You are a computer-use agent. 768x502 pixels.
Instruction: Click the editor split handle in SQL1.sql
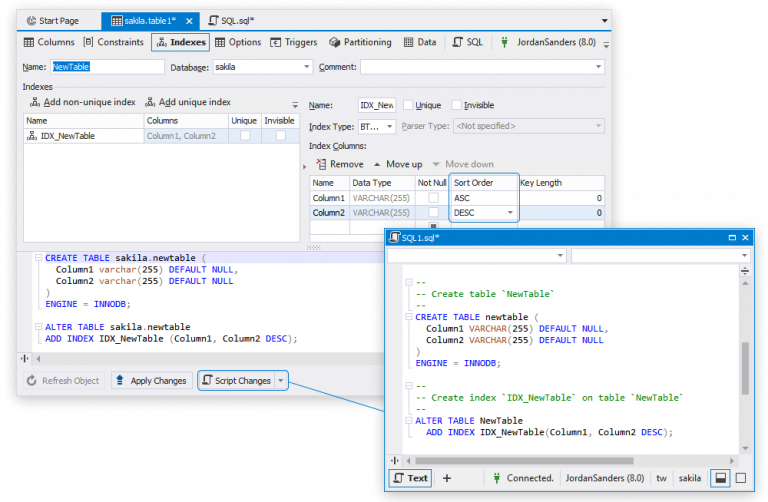coord(745,271)
